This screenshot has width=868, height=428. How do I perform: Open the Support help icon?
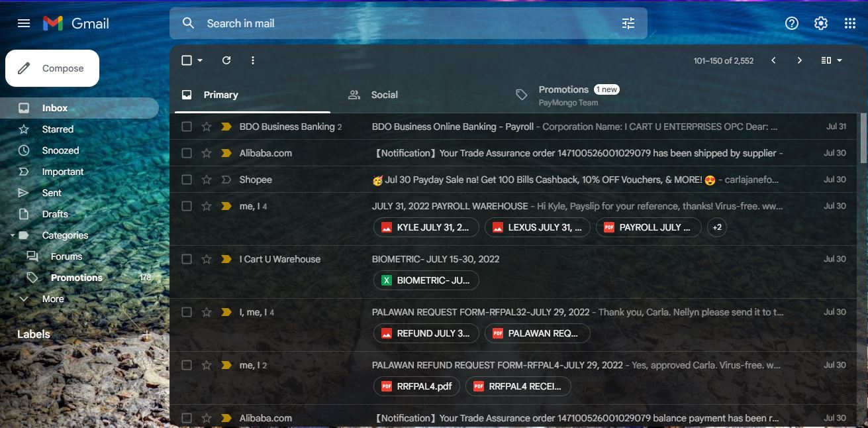[792, 23]
